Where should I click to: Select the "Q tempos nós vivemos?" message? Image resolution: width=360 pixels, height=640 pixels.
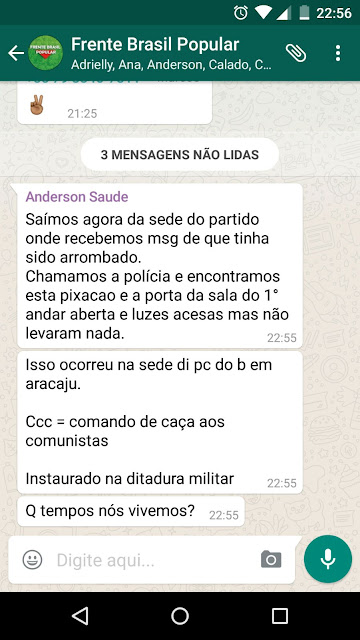[x=131, y=511]
